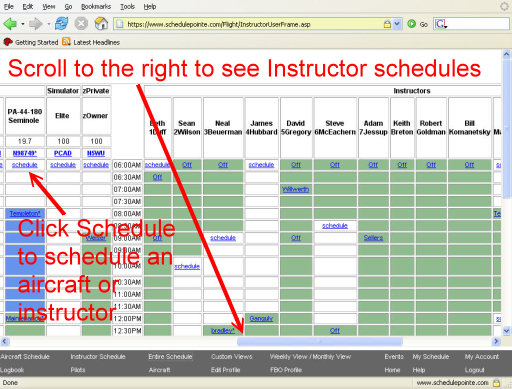The width and height of the screenshot is (512, 389).
Task: Click the Getting Started bookmark icon
Action: pyautogui.click(x=8, y=42)
